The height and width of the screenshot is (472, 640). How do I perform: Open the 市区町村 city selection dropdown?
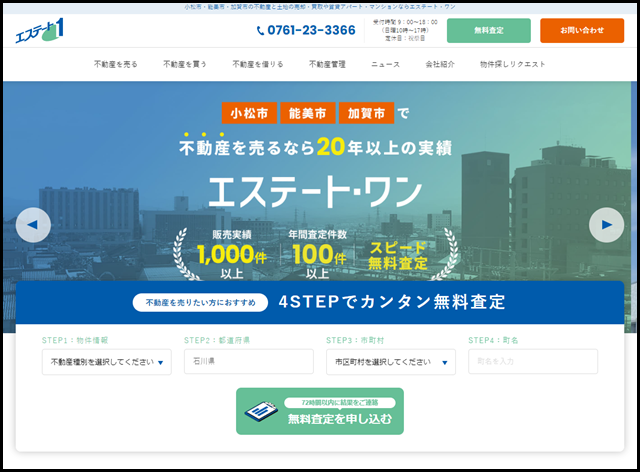coord(391,362)
